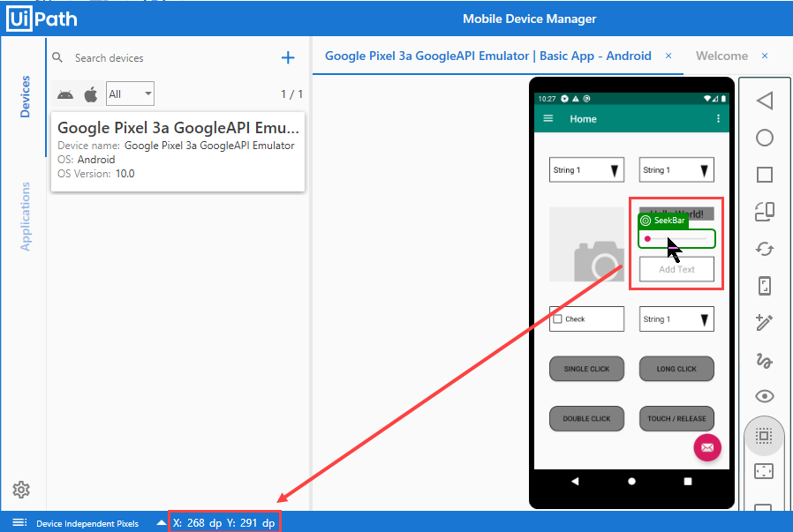Screen dimensions: 793x532
Task: Switch to Google Pixel 3a Basic App tab
Action: 488,56
